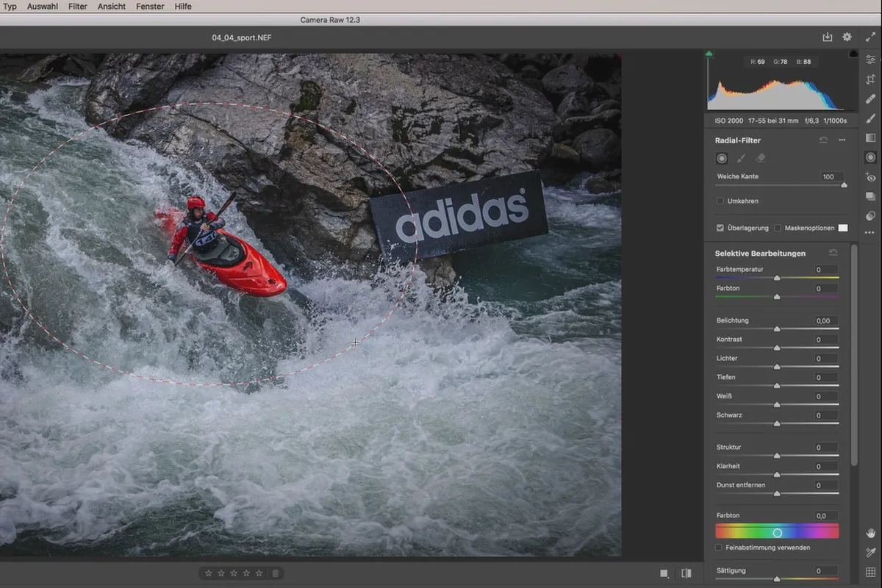Select the Adjustment Brush tool in right toolbar
This screenshot has height=588, width=882.
tap(870, 118)
